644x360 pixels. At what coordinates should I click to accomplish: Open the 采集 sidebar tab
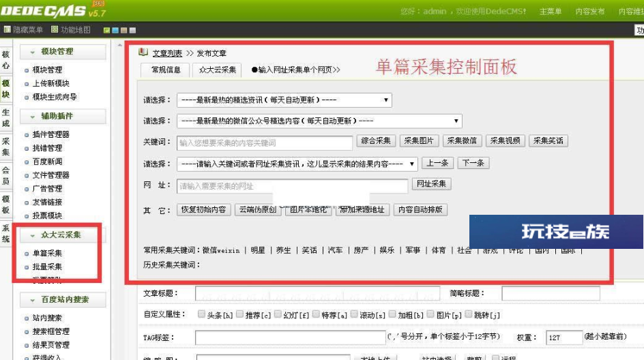point(5,147)
